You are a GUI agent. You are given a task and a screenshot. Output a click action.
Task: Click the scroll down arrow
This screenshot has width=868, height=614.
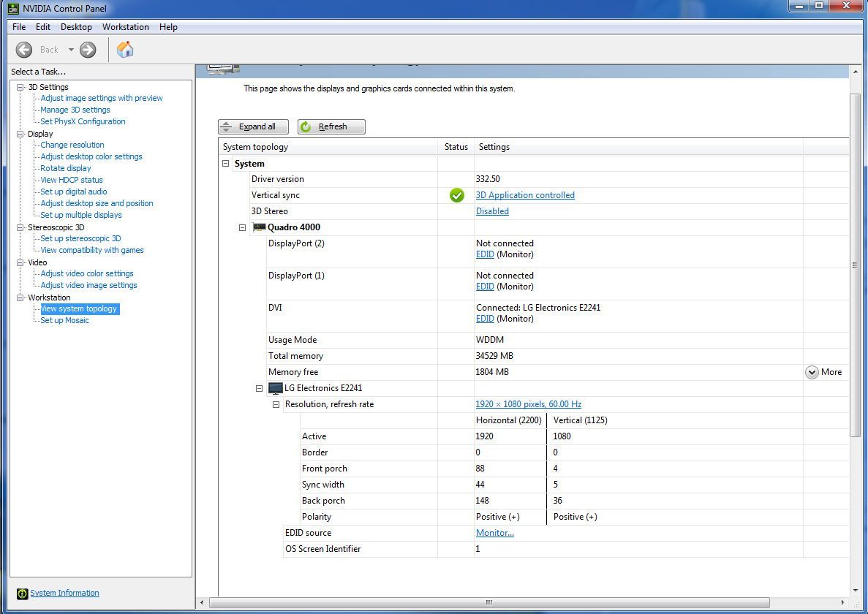pyautogui.click(x=855, y=590)
